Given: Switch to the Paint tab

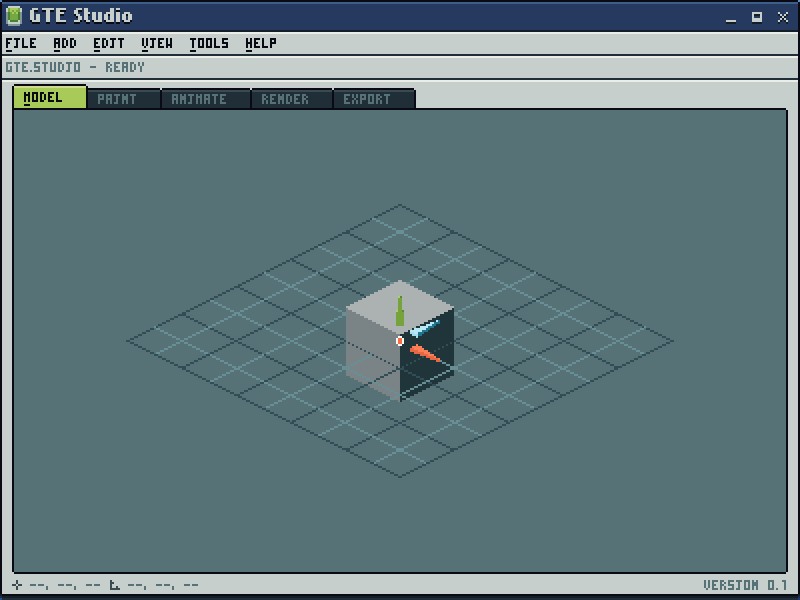Looking at the screenshot, I should [x=124, y=99].
